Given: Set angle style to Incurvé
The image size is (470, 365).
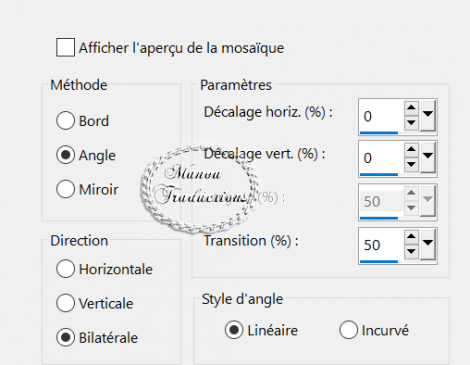Looking at the screenshot, I should click(x=349, y=330).
